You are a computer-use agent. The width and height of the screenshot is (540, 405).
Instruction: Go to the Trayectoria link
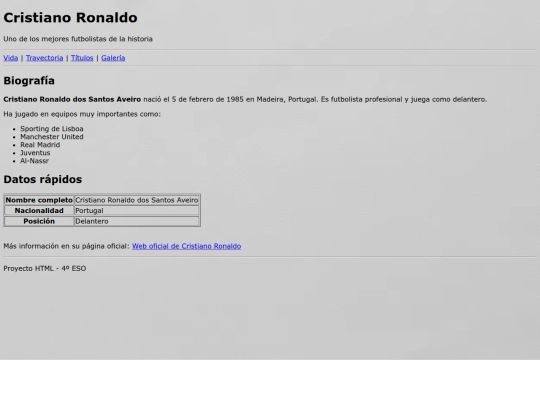point(44,58)
